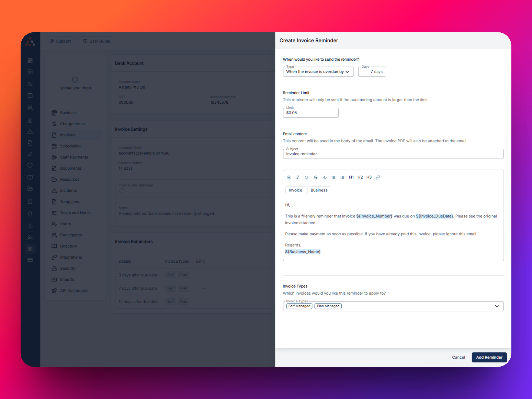Select the Business variables tab
The image size is (532, 399).
[319, 190]
